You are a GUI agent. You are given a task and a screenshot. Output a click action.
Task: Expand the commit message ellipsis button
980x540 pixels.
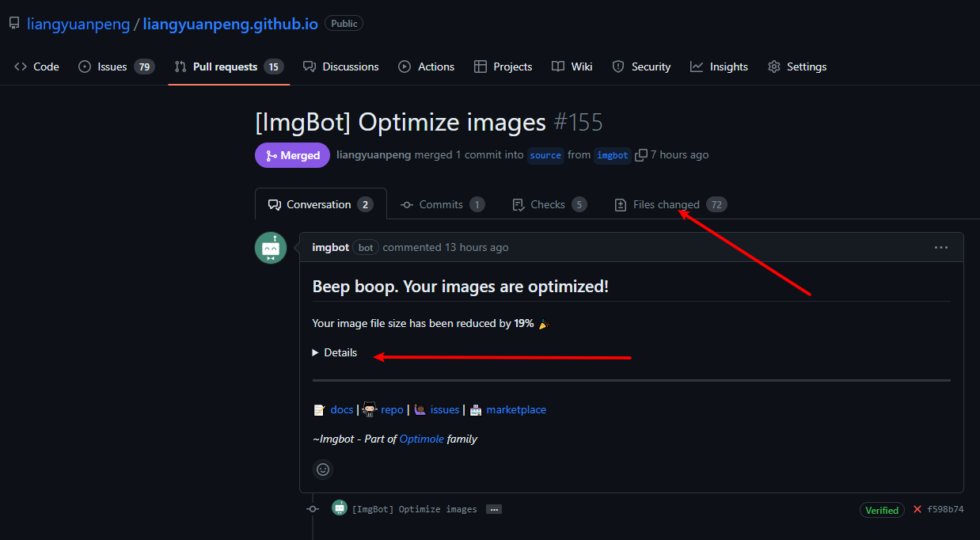(x=494, y=510)
